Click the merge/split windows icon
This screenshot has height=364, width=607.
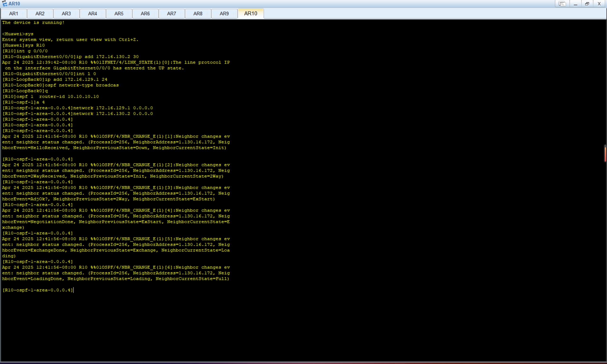pos(562,4)
